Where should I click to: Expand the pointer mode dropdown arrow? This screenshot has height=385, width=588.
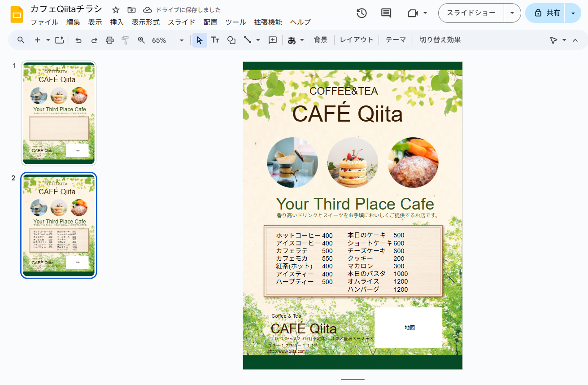click(x=564, y=40)
